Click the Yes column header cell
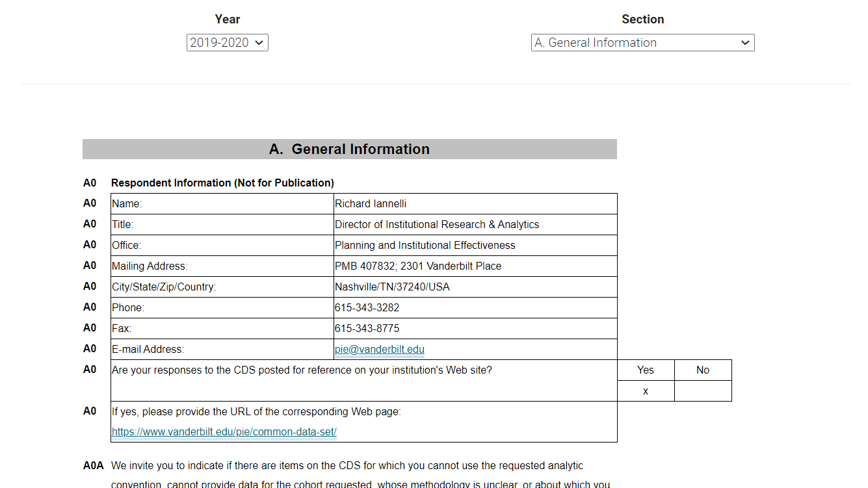This screenshot has height=488, width=868. (x=645, y=370)
